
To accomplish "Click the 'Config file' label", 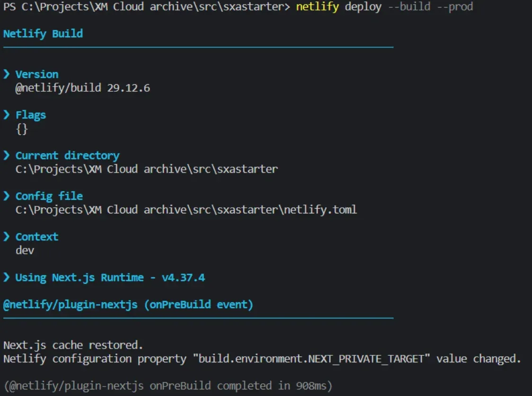I will [49, 196].
